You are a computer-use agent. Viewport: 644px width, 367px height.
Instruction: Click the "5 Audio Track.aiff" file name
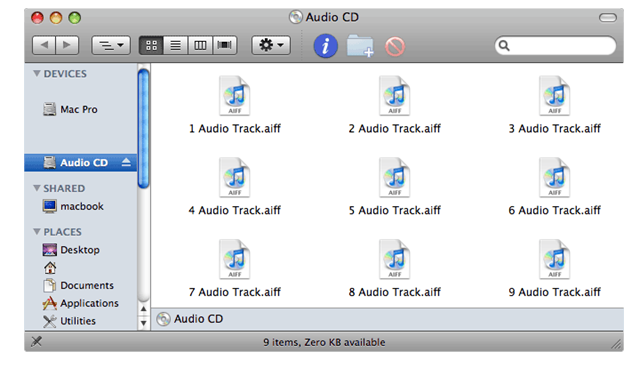click(394, 210)
